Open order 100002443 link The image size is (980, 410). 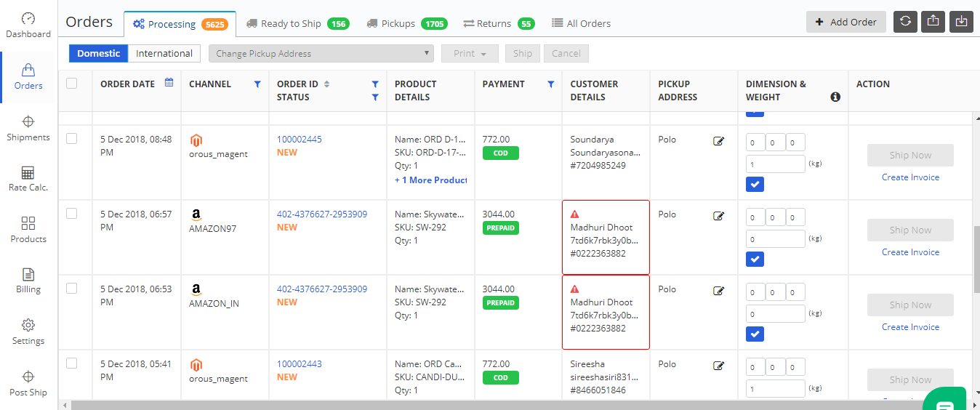[300, 363]
